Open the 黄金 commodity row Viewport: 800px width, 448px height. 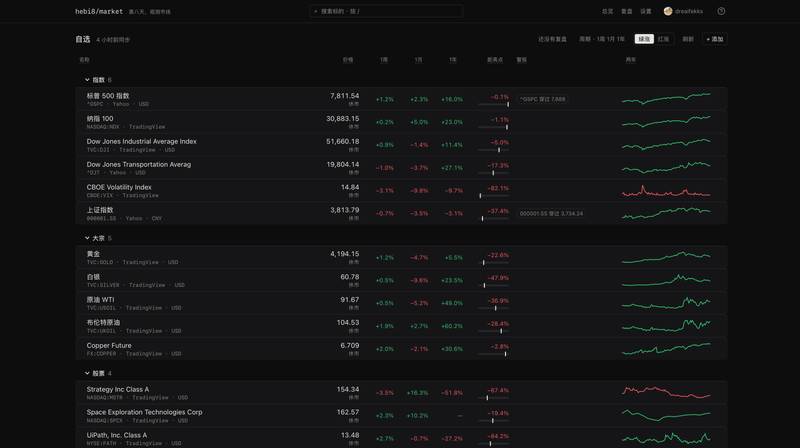(x=401, y=257)
